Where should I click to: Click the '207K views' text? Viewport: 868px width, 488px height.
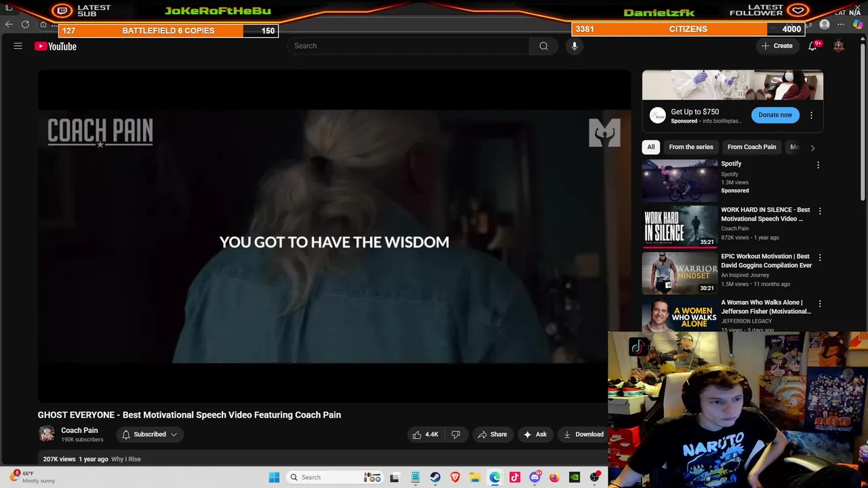59,460
